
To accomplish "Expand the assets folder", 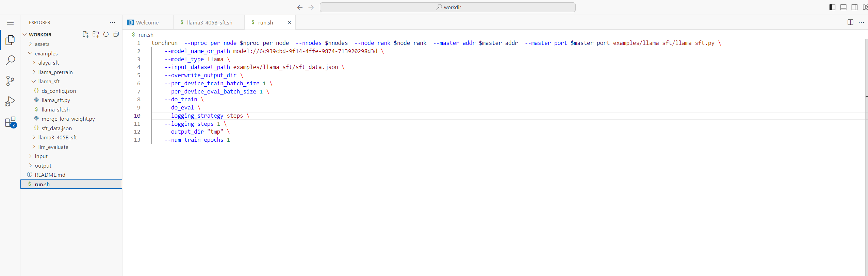I will [42, 44].
